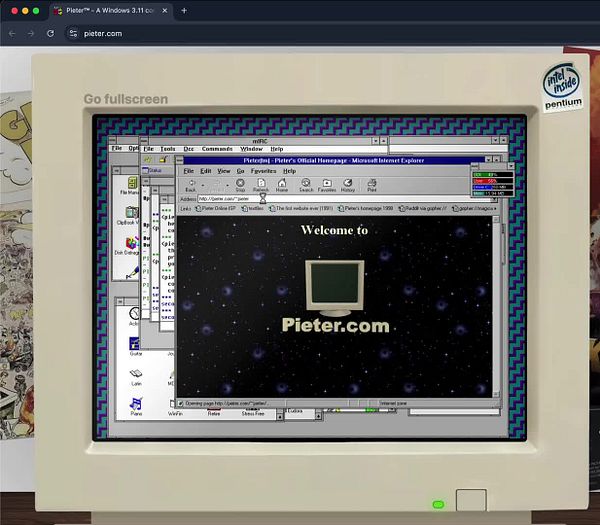Click the browser back arrow
This screenshot has width=600, height=525.
point(12,34)
